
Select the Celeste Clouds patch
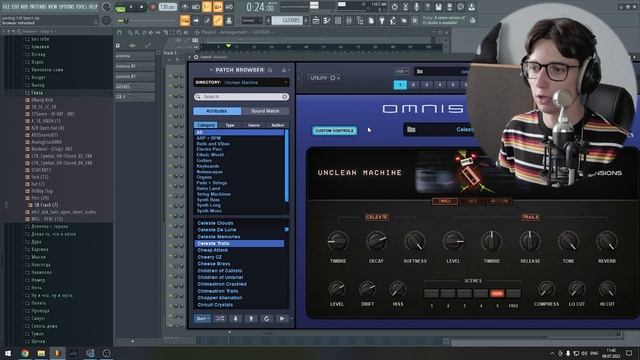tap(215, 223)
